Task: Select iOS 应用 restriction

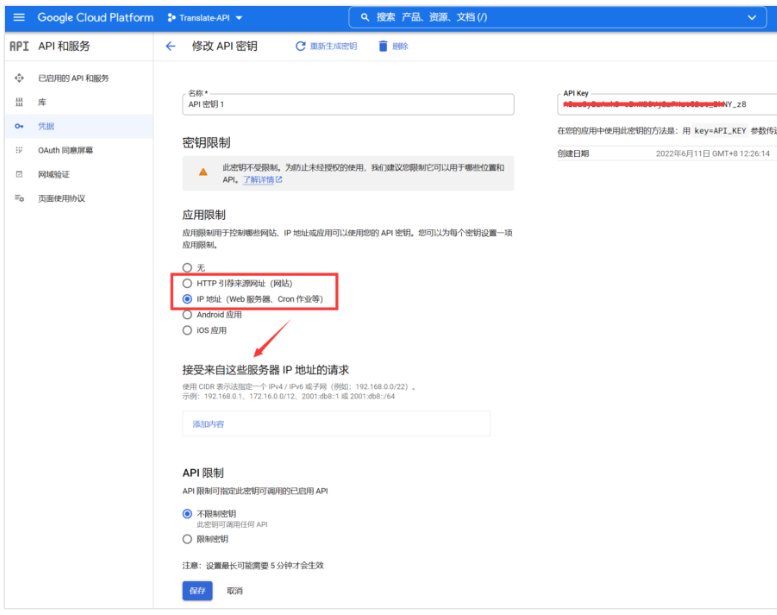Action: tap(187, 331)
